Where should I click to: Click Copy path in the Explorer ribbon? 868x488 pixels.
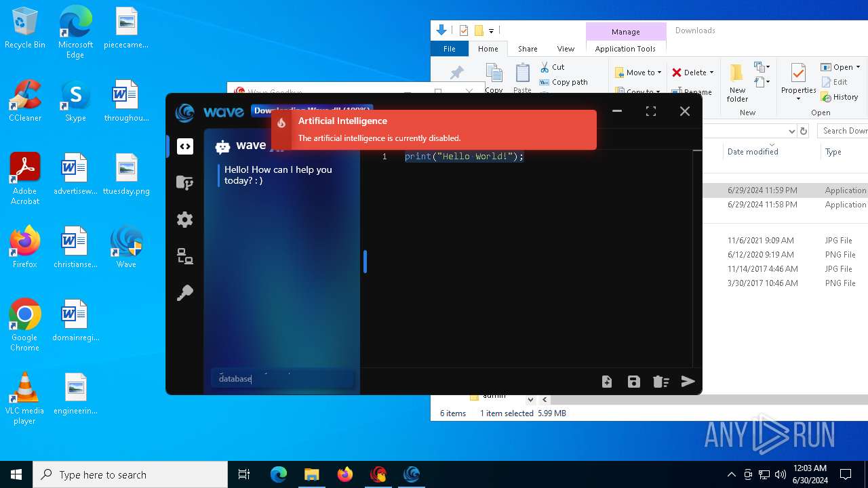[564, 82]
